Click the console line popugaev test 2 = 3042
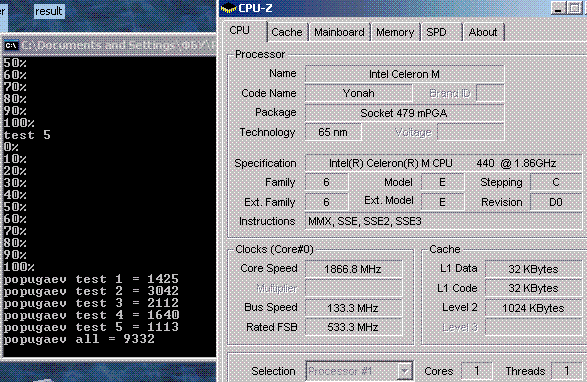 tap(91, 291)
